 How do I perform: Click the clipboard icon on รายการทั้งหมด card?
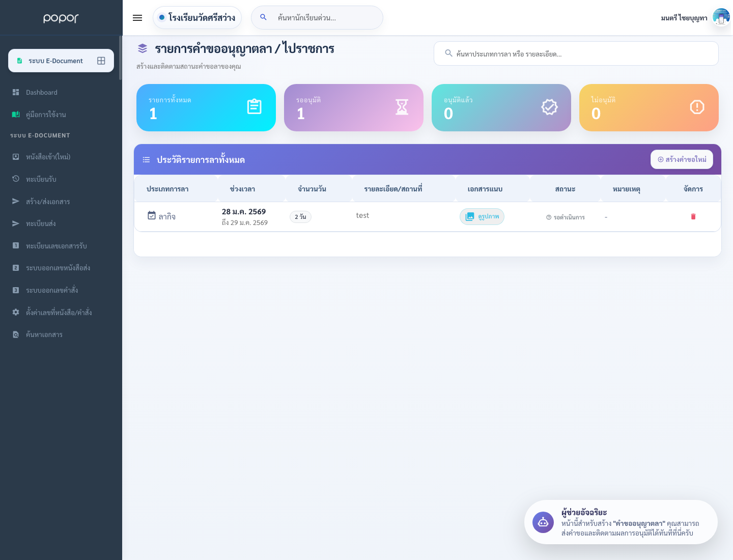click(x=255, y=107)
